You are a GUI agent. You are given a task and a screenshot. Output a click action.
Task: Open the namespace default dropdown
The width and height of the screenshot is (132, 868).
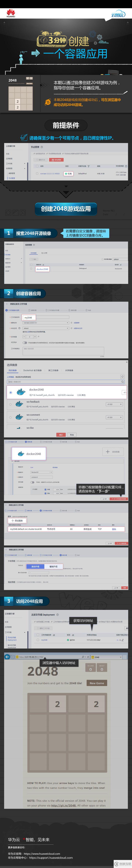(46, 328)
